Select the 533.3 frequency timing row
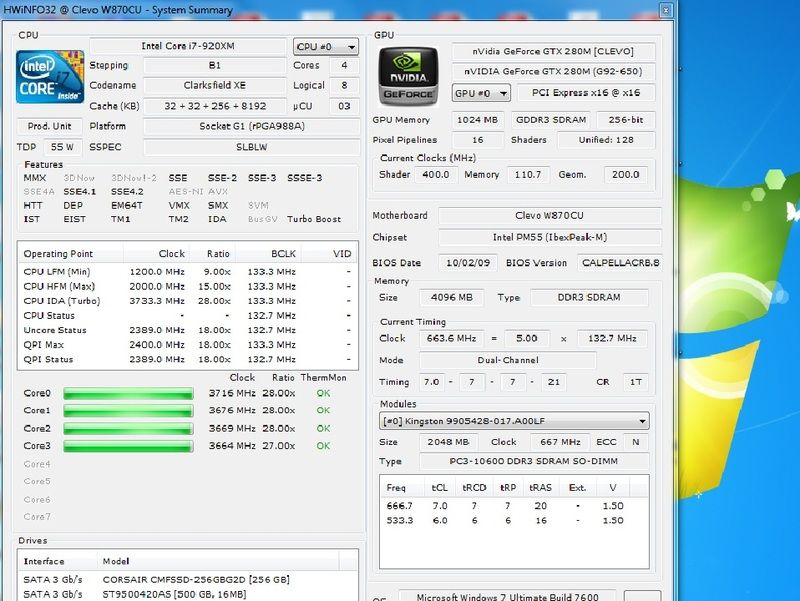Image resolution: width=800 pixels, height=601 pixels. [x=514, y=521]
